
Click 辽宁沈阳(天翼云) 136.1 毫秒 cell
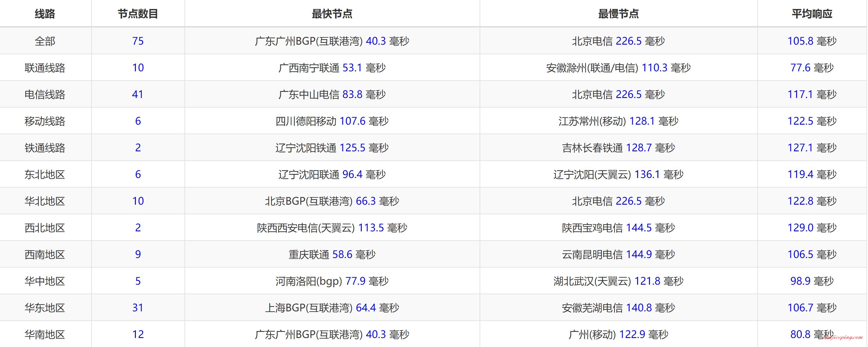click(618, 174)
